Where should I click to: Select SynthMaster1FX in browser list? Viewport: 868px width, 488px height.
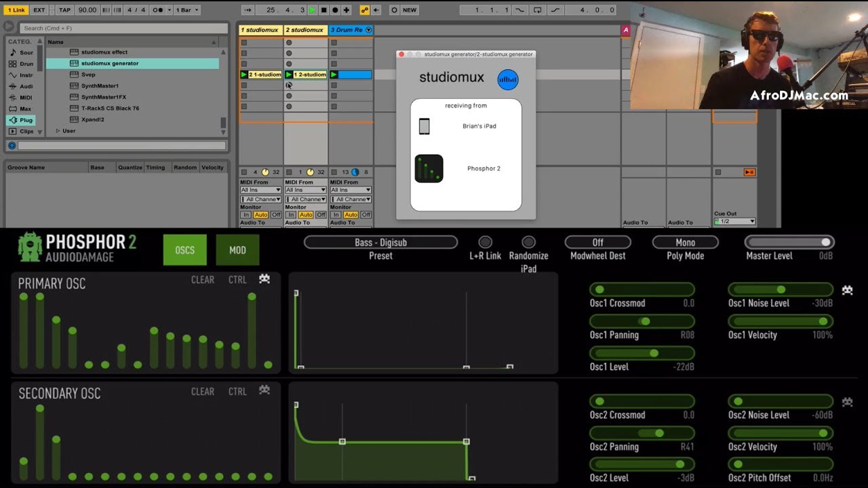(132, 97)
